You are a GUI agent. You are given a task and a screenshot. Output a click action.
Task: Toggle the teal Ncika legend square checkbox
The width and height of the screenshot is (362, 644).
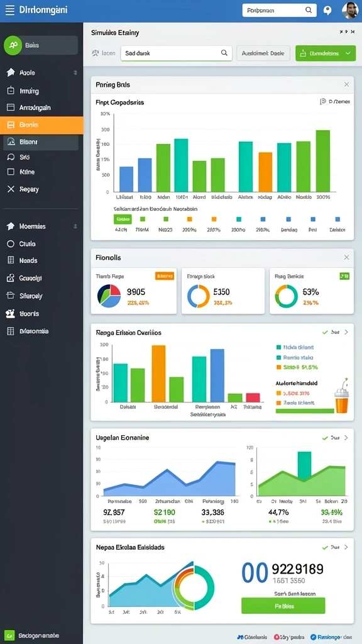tap(279, 347)
